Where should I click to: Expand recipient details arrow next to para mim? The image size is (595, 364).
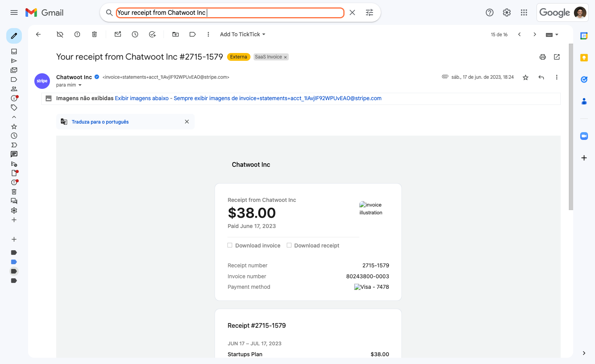tap(80, 85)
